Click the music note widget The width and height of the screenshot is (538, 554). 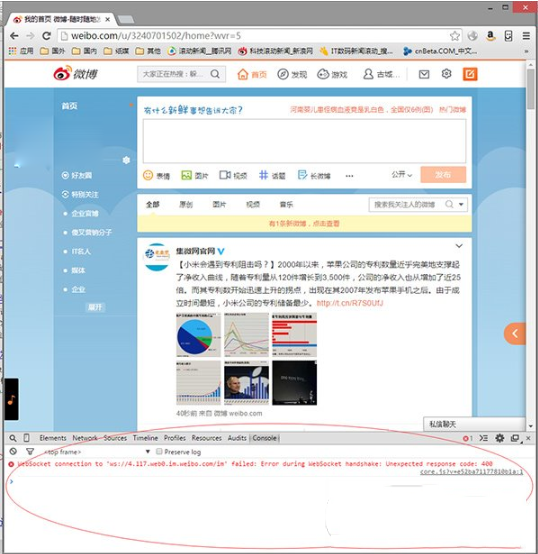[11, 400]
